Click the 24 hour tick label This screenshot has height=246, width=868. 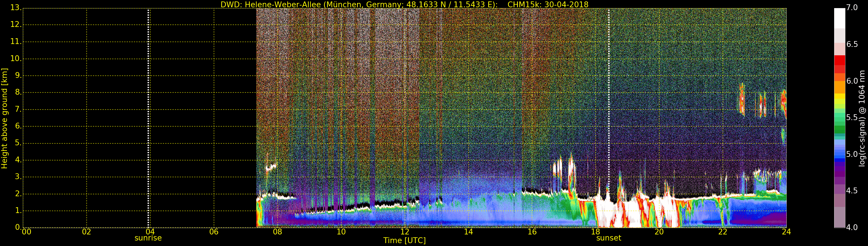pyautogui.click(x=786, y=232)
